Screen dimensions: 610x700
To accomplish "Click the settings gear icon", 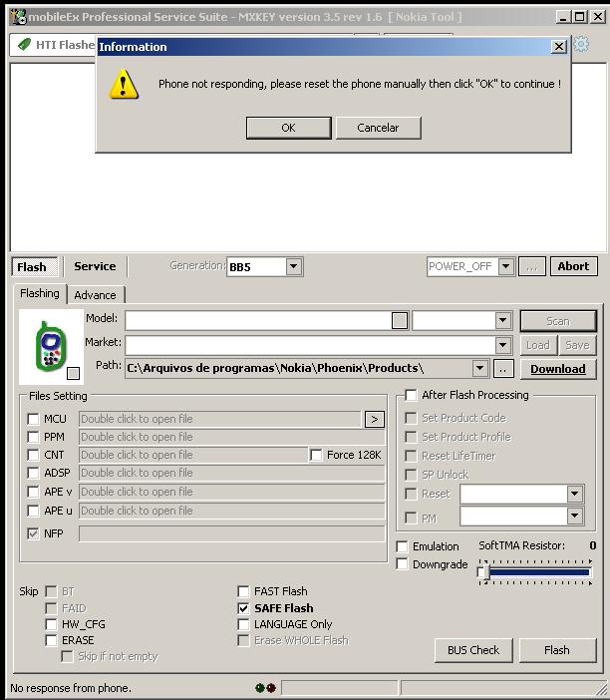I will tap(581, 44).
